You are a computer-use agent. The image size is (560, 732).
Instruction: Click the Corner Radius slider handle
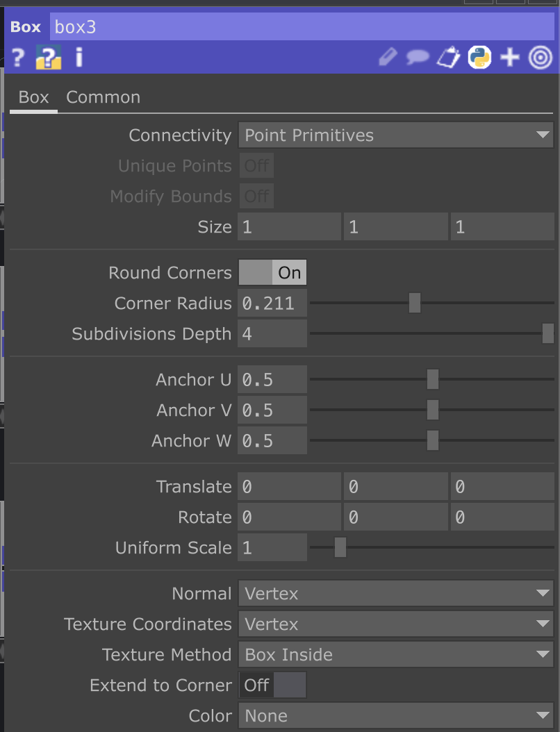click(415, 303)
